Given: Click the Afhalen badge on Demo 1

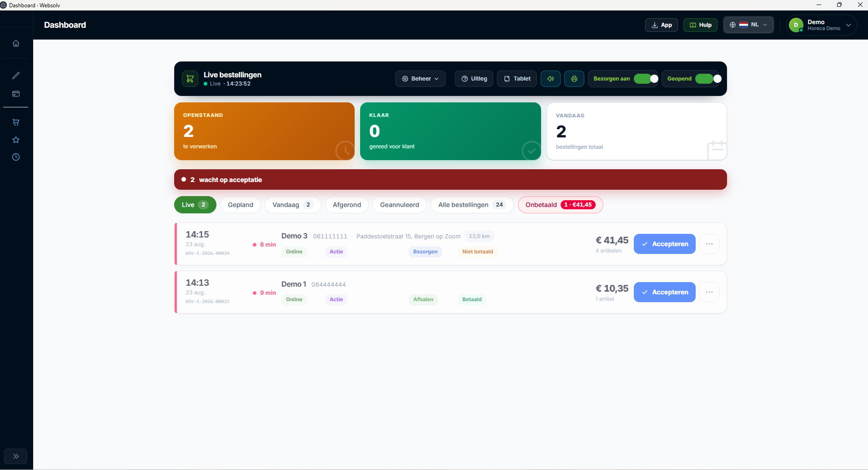Looking at the screenshot, I should pos(423,299).
